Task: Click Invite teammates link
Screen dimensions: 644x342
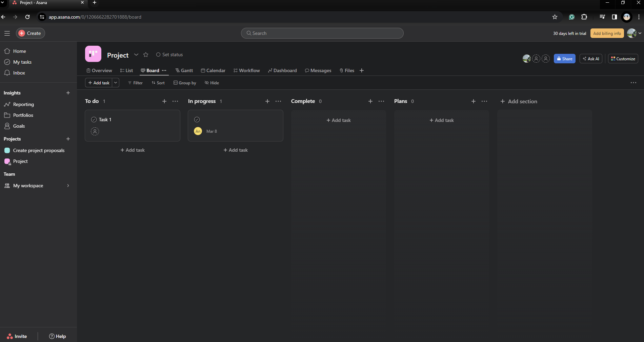Action: (x=17, y=336)
